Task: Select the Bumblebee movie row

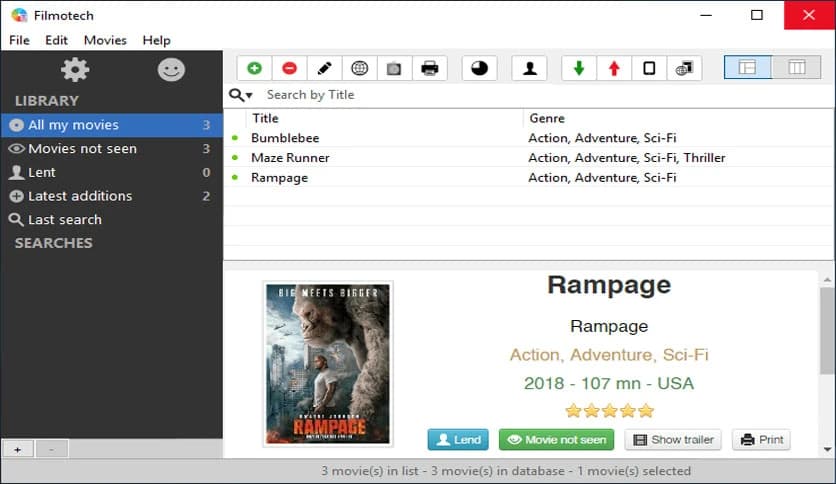Action: [528, 138]
